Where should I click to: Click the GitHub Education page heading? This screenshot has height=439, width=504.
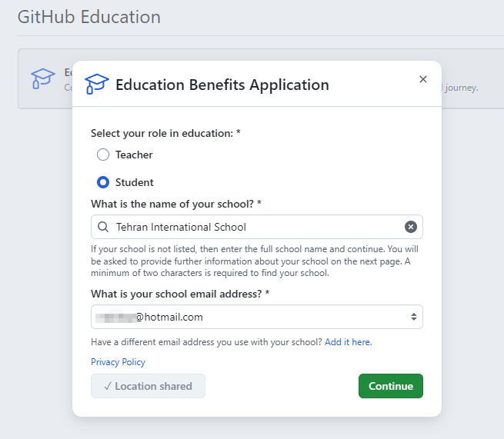(x=89, y=17)
